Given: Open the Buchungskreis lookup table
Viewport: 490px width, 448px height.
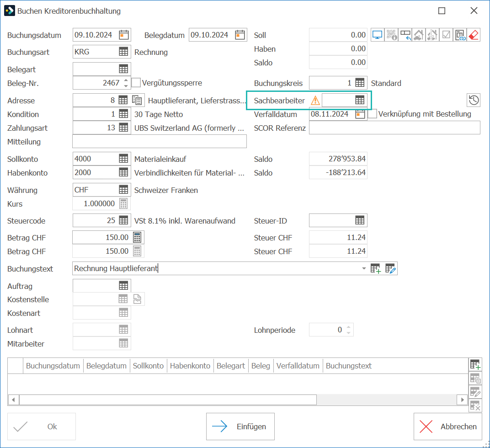Looking at the screenshot, I should click(360, 83).
